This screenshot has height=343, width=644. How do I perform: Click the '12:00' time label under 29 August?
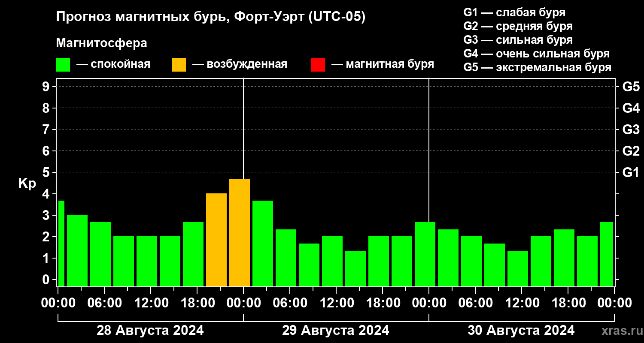[337, 303]
